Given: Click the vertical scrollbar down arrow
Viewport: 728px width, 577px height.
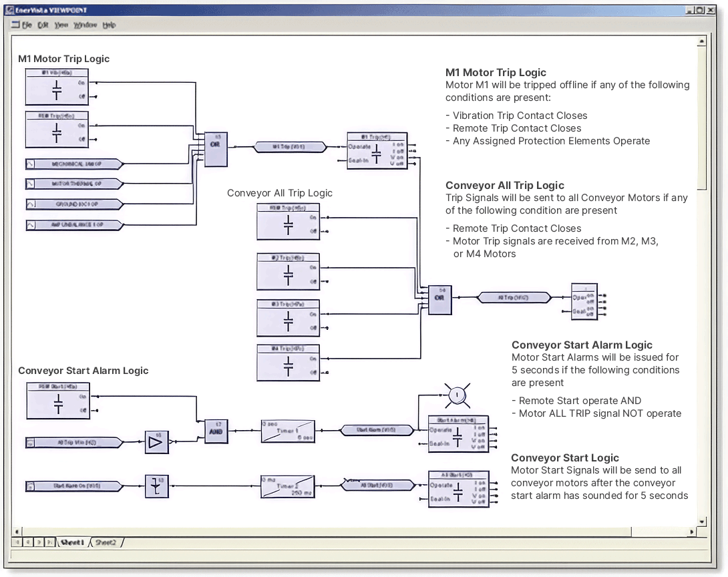Looking at the screenshot, I should [701, 522].
